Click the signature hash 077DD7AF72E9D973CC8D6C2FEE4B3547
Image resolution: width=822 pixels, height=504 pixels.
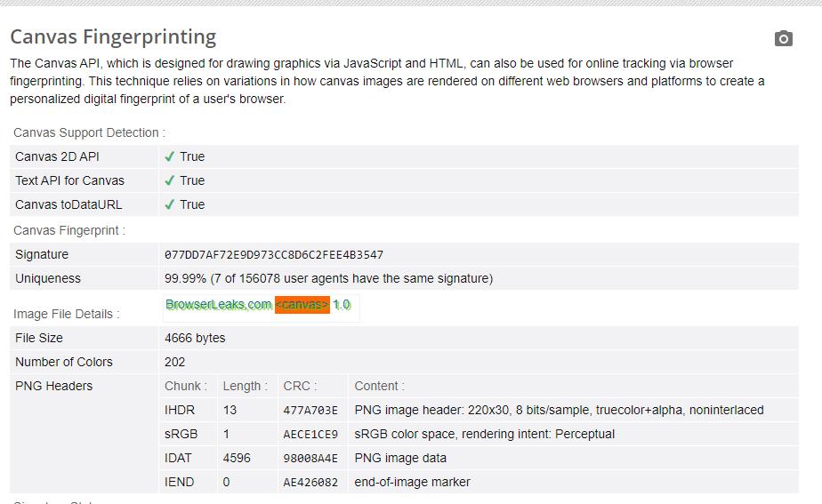pos(274,254)
